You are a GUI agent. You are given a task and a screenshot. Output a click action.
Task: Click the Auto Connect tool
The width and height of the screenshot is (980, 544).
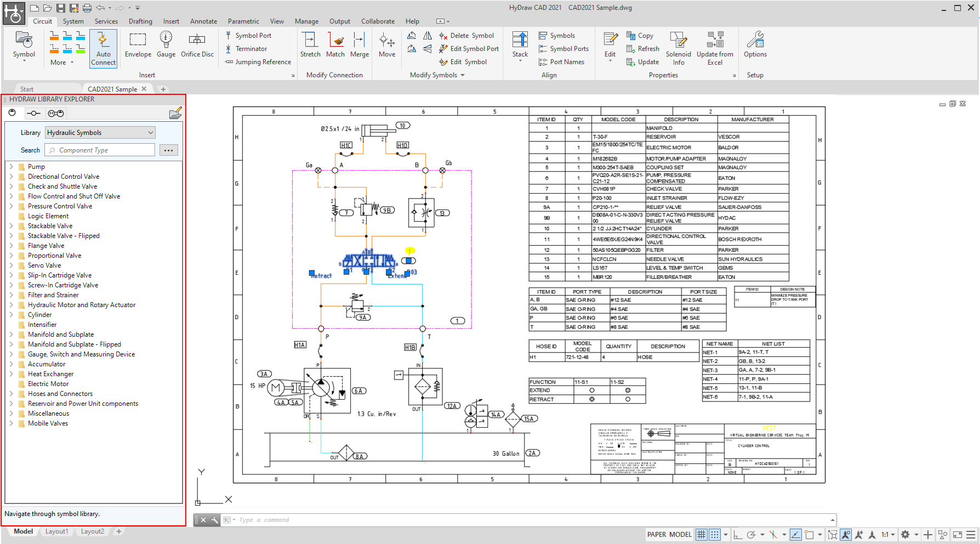click(x=103, y=48)
